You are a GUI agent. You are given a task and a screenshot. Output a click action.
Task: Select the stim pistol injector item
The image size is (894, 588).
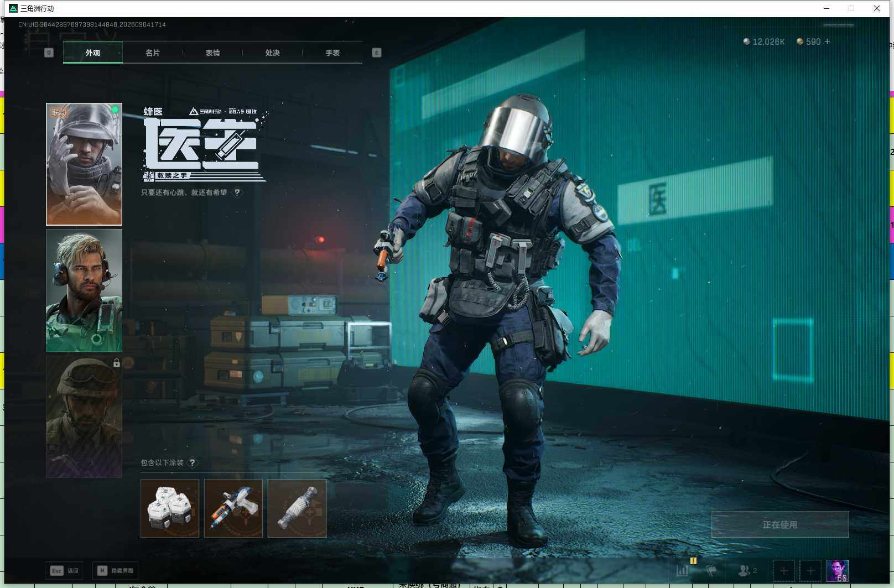click(x=233, y=508)
